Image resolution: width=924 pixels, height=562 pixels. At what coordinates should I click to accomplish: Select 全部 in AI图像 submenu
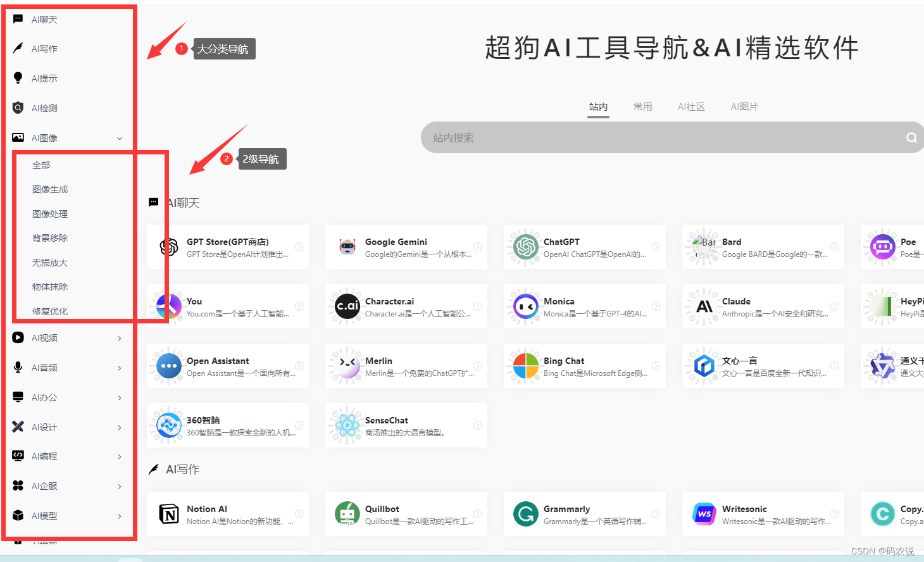[x=41, y=165]
